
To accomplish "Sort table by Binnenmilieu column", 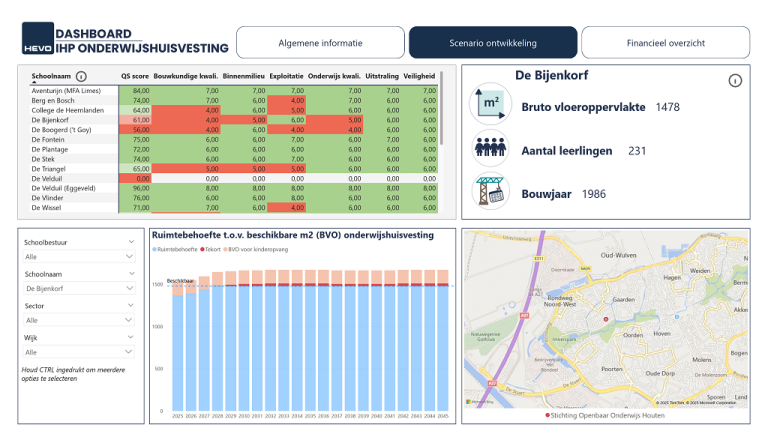I will pos(243,76).
